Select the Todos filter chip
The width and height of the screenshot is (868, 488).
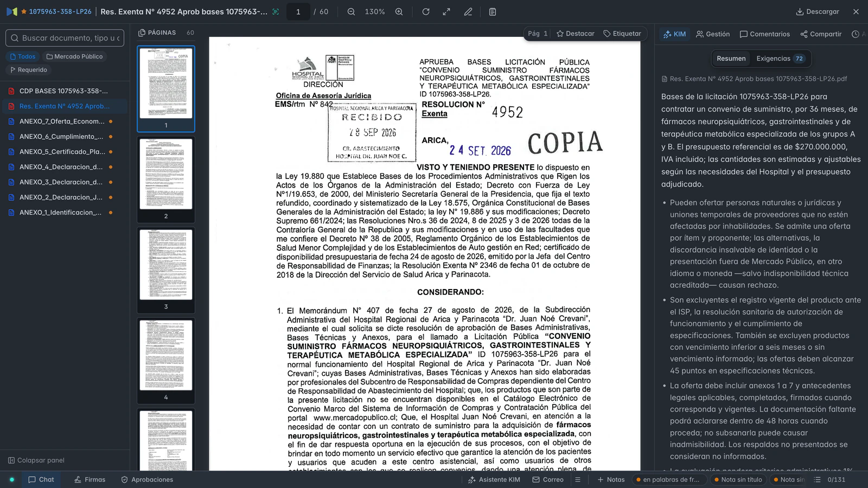23,56
